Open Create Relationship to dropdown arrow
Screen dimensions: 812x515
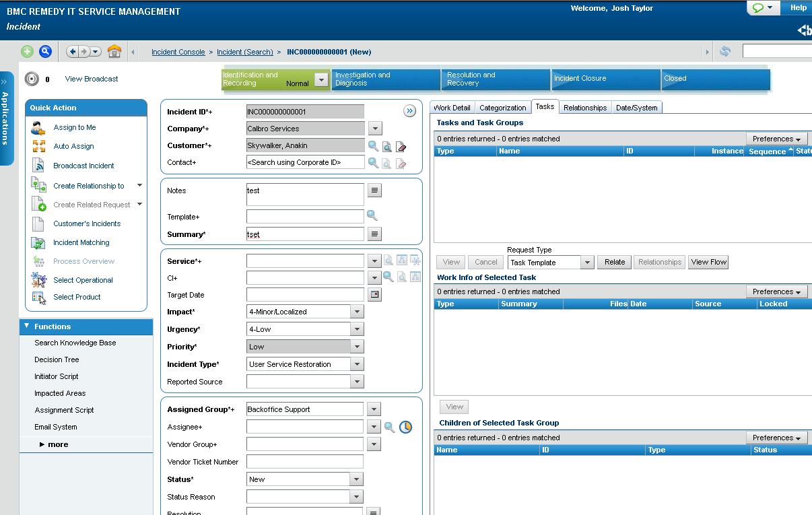click(x=139, y=185)
